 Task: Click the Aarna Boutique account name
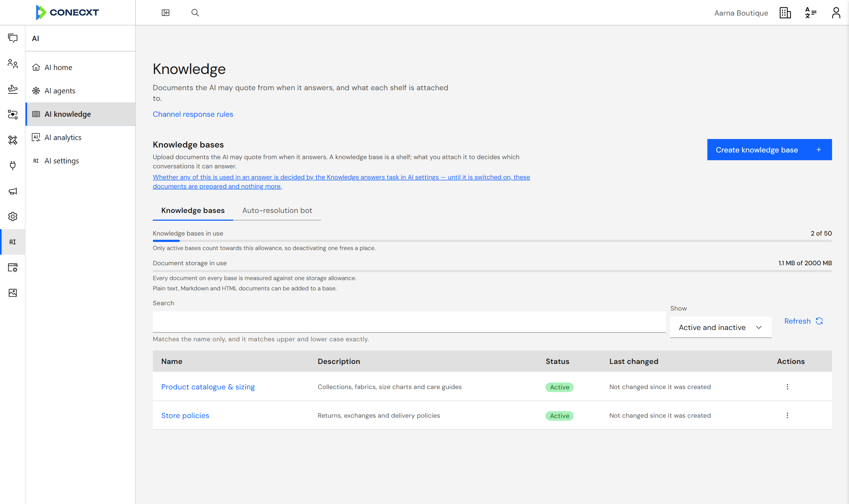point(741,13)
